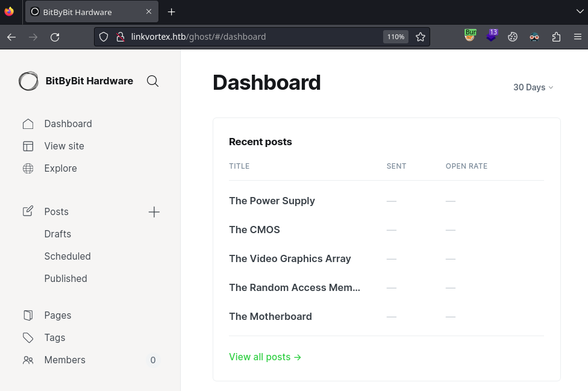This screenshot has width=588, height=391.
Task: Bookmark page with the star icon
Action: 421,37
